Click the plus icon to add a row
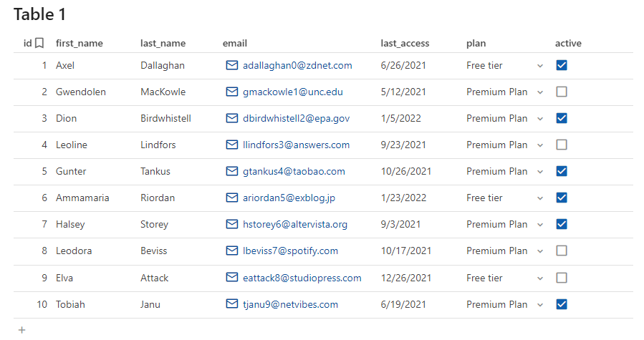The height and width of the screenshot is (340, 644). tap(22, 330)
